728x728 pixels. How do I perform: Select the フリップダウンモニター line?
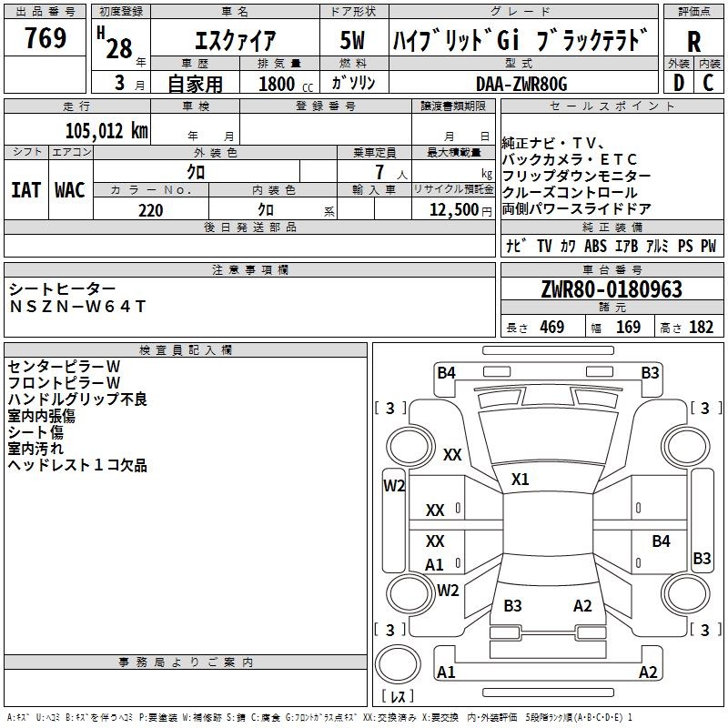pyautogui.click(x=576, y=176)
